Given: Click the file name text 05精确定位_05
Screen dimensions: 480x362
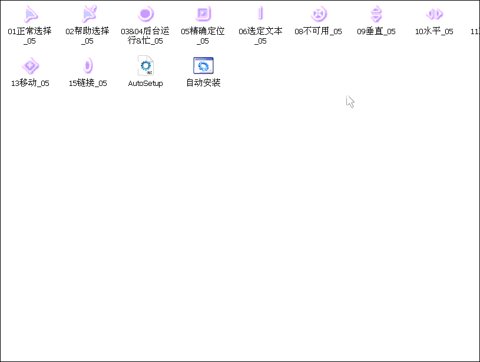Looking at the screenshot, I should [203, 36].
